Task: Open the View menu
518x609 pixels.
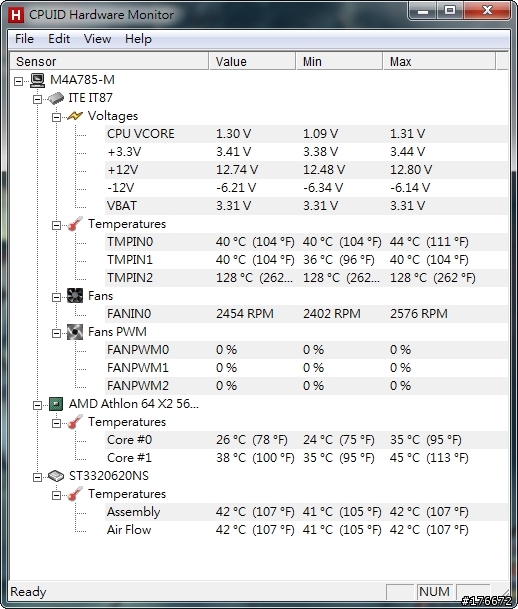Action: tap(97, 39)
